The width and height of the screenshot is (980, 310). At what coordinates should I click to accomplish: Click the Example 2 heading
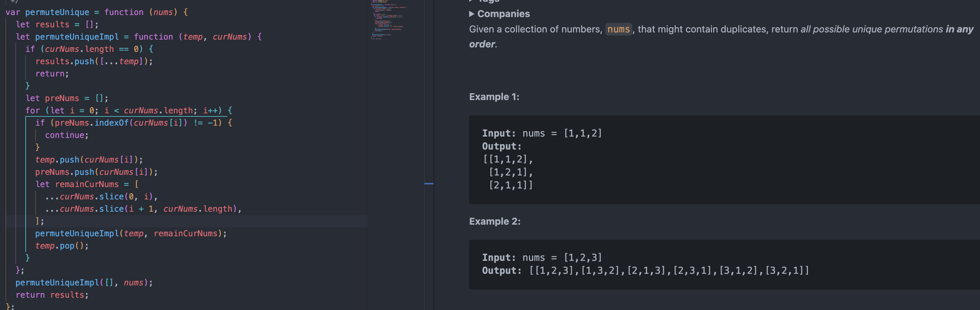[494, 221]
